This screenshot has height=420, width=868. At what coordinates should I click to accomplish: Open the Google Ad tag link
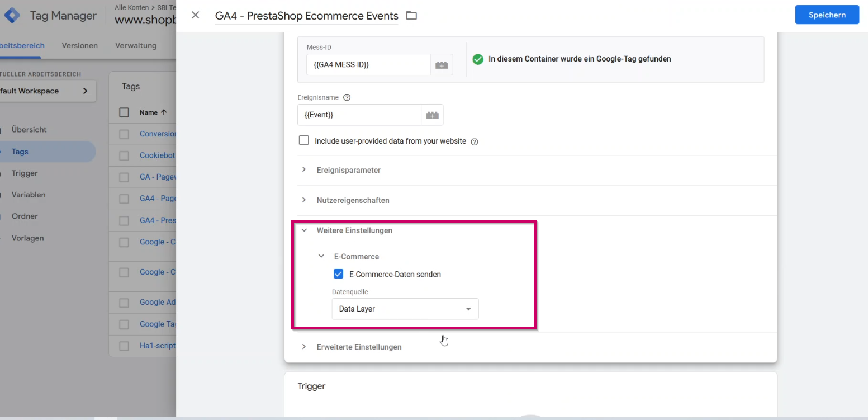point(158,303)
